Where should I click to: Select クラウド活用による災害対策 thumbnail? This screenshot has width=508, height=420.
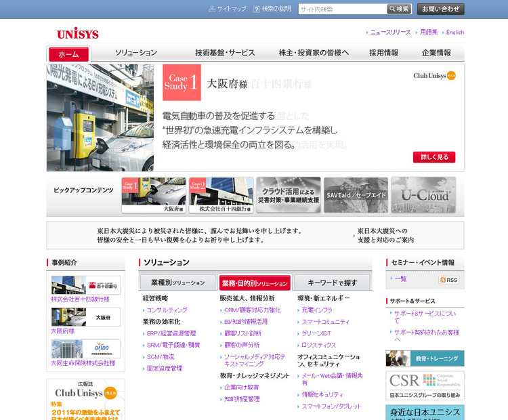click(289, 195)
